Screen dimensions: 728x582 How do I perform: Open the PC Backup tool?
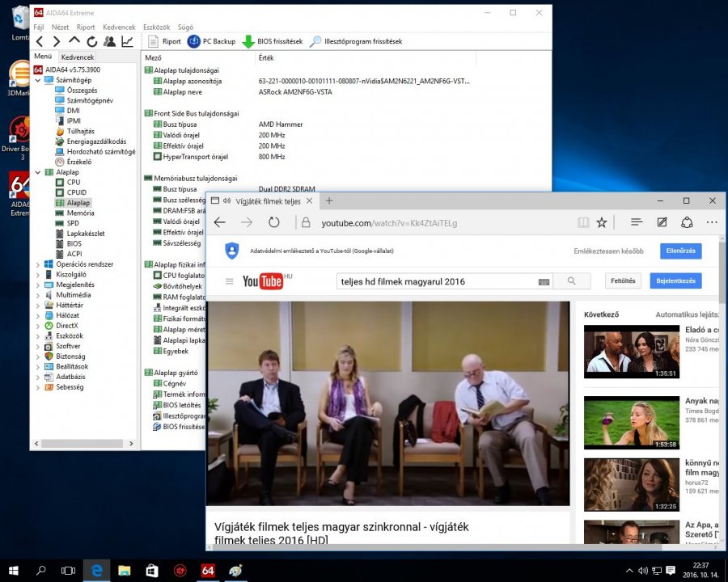click(x=211, y=41)
